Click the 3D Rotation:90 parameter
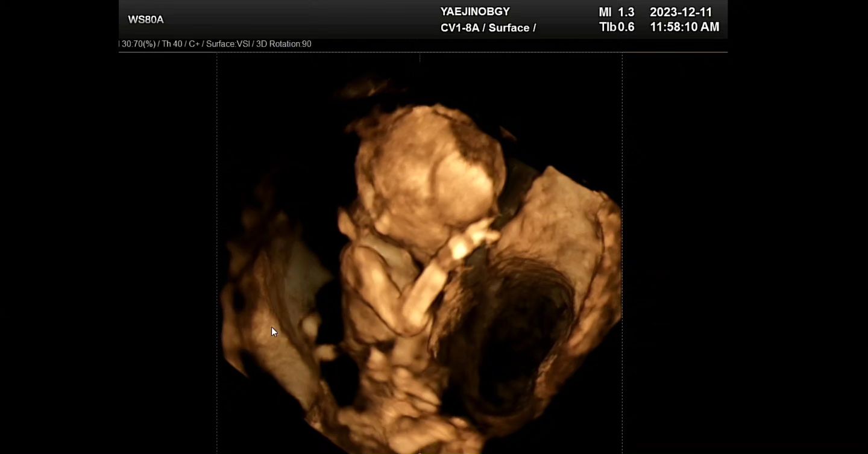Image resolution: width=868 pixels, height=454 pixels. point(284,44)
